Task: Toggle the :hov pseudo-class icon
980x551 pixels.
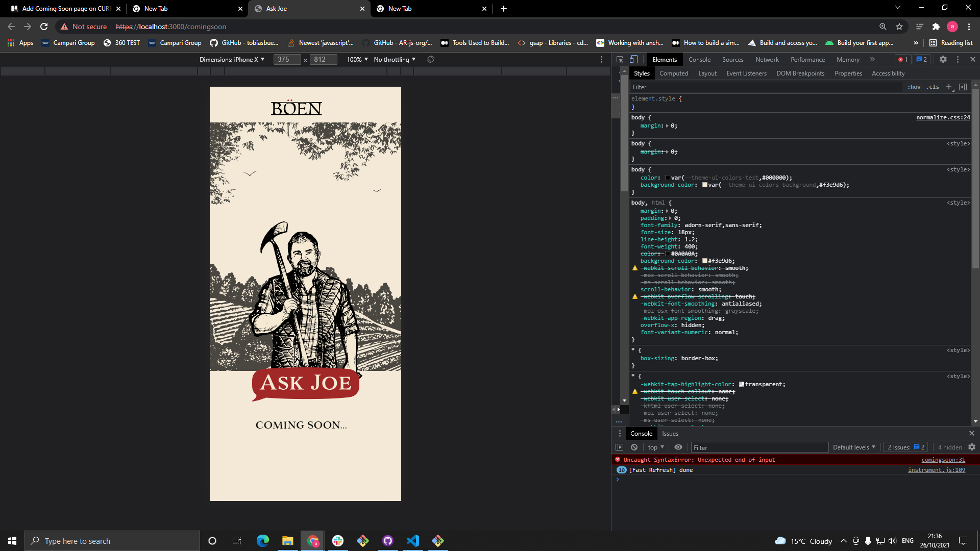Action: [915, 87]
